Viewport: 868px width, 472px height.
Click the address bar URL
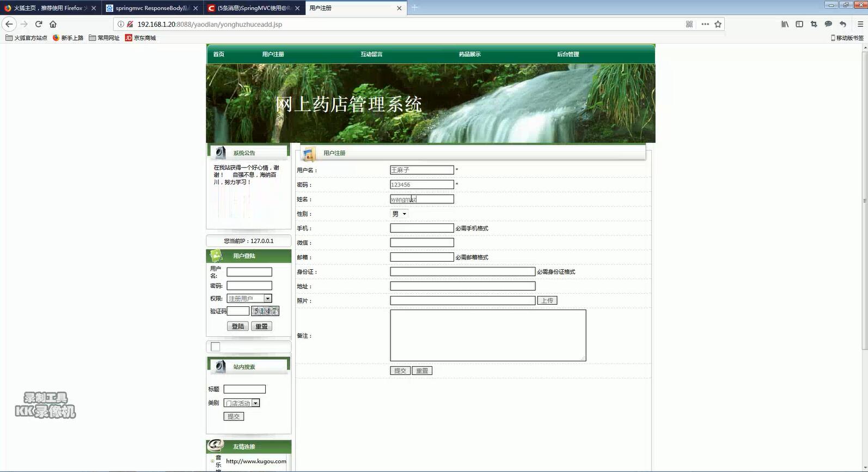tap(210, 24)
